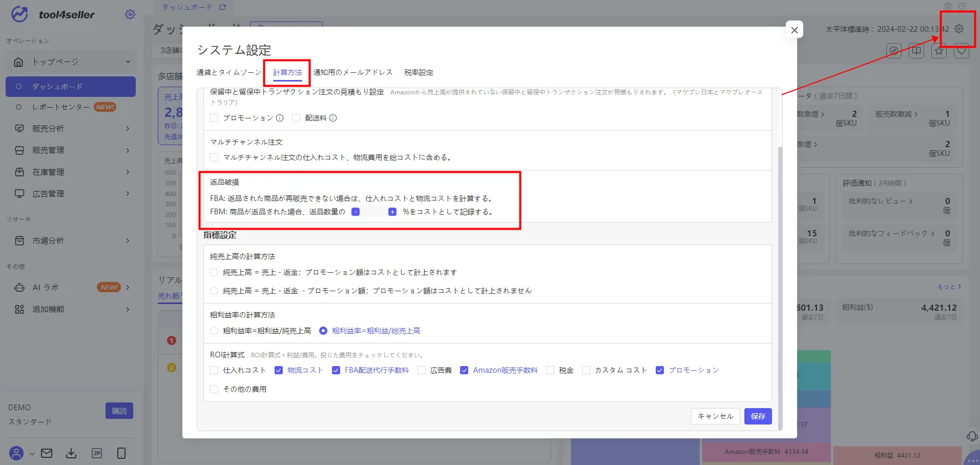Click info icon next to プロモーション checkbox
Viewport: 980px width, 465px height.
[x=280, y=118]
